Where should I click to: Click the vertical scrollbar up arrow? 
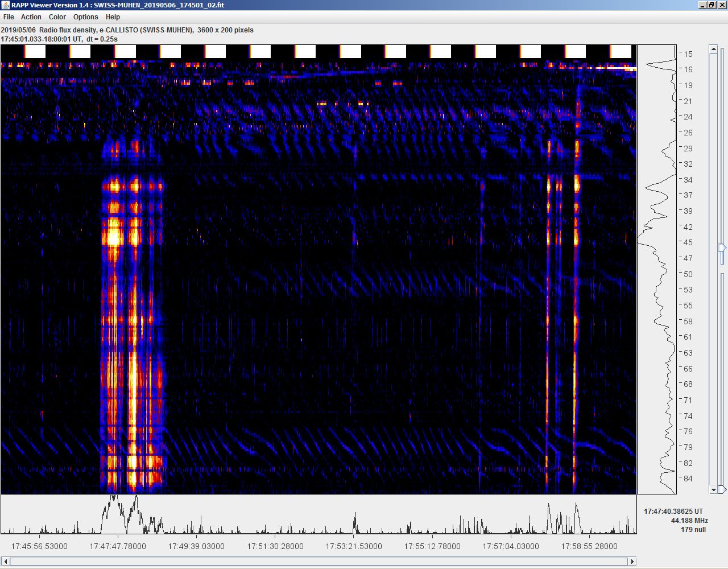tap(714, 50)
